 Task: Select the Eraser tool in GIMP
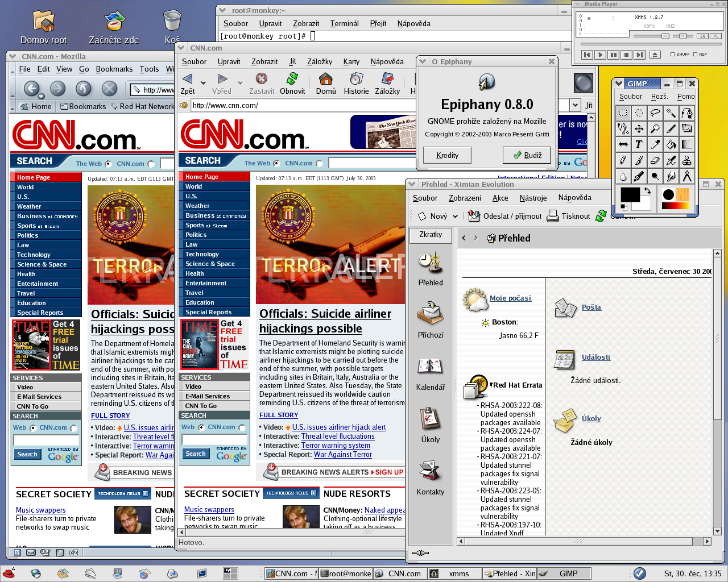pos(655,160)
